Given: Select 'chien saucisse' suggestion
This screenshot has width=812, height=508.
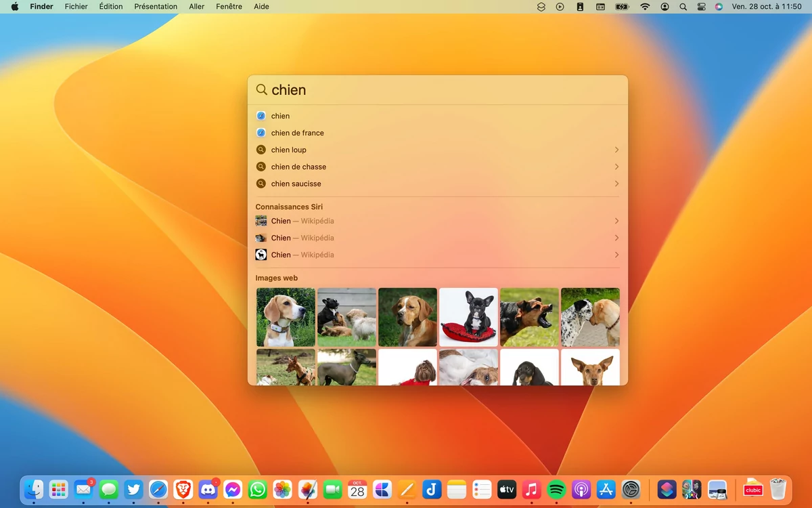Looking at the screenshot, I should [x=438, y=184].
